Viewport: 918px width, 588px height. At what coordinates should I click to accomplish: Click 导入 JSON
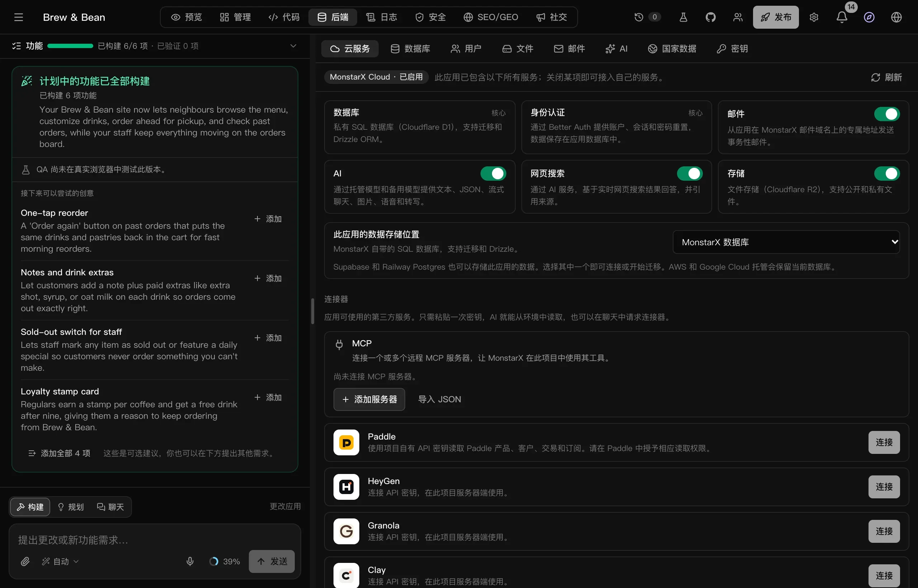tap(440, 399)
